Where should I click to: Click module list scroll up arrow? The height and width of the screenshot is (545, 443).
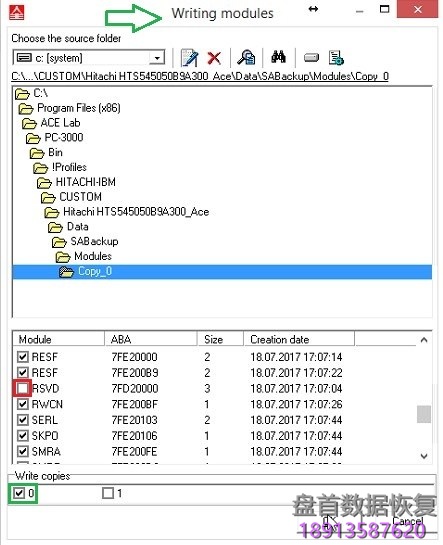click(x=424, y=340)
